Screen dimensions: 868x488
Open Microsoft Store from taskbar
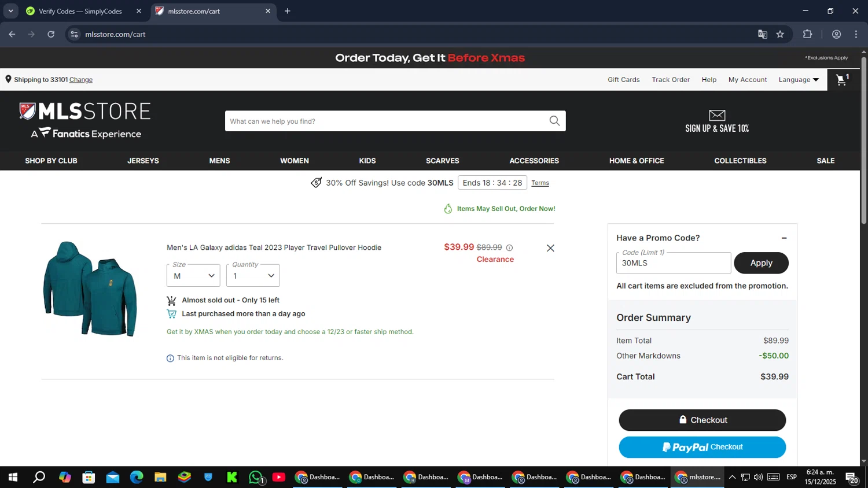(89, 477)
